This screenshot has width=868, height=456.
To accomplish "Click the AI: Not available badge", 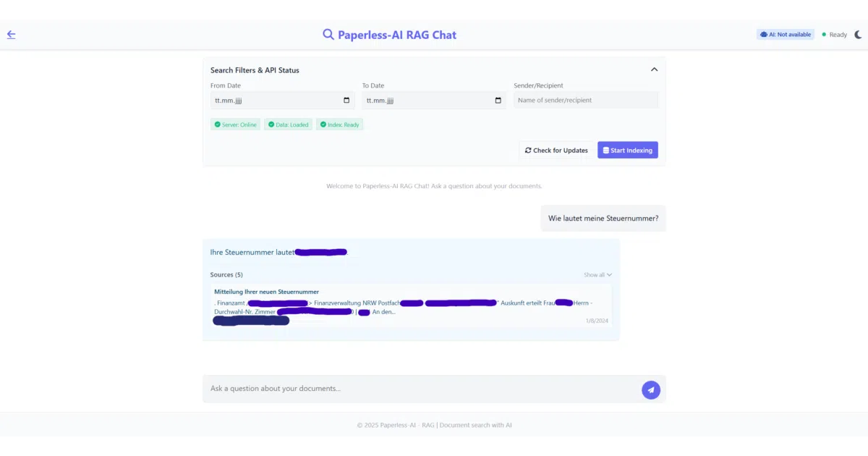I will click(786, 34).
